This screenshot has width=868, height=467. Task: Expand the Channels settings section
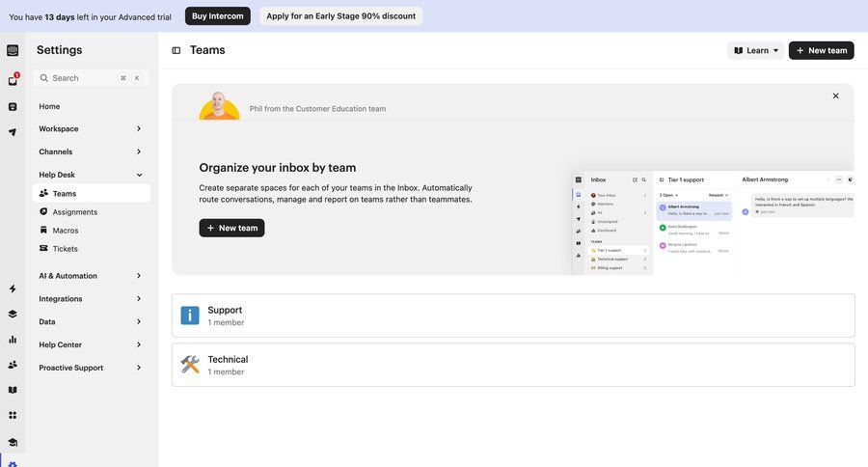pos(91,151)
